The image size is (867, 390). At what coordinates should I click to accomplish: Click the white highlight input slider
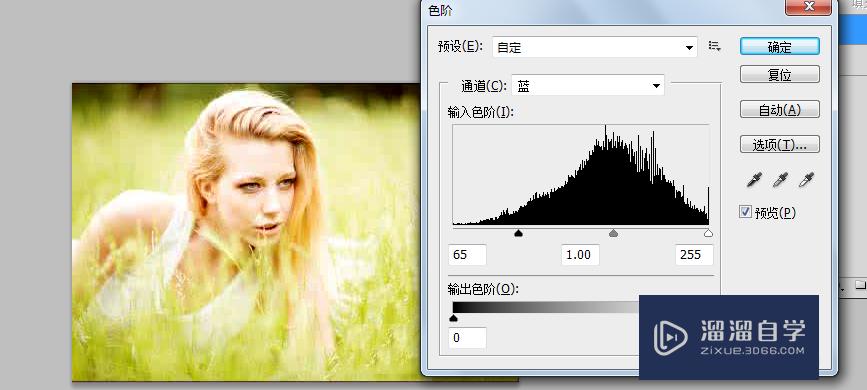point(708,233)
